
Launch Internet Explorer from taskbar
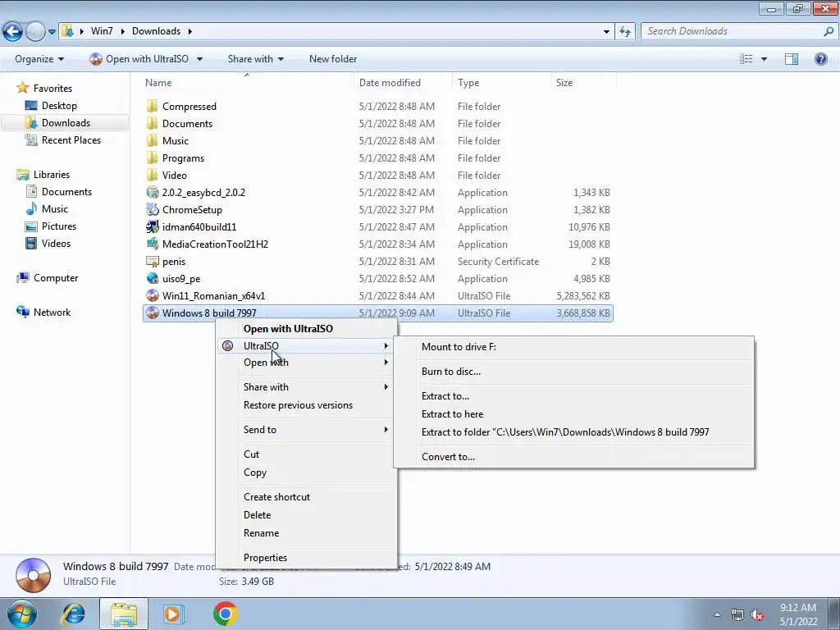pyautogui.click(x=73, y=614)
